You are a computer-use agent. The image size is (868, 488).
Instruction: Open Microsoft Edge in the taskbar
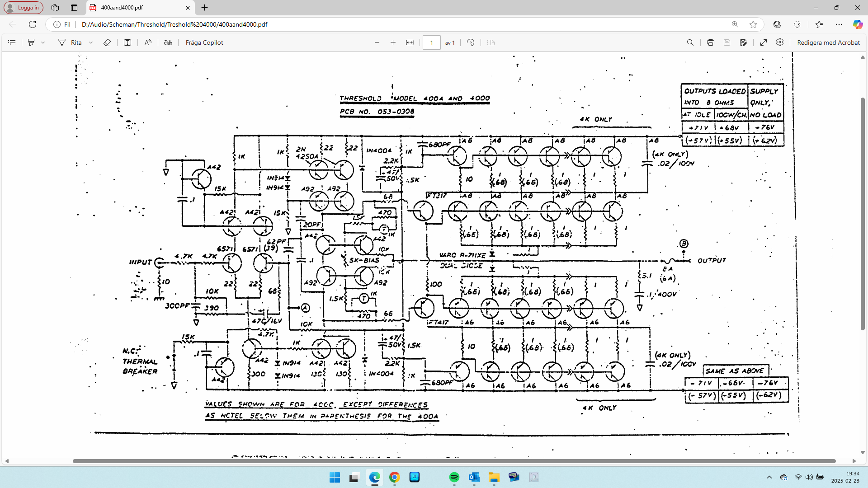(x=375, y=477)
